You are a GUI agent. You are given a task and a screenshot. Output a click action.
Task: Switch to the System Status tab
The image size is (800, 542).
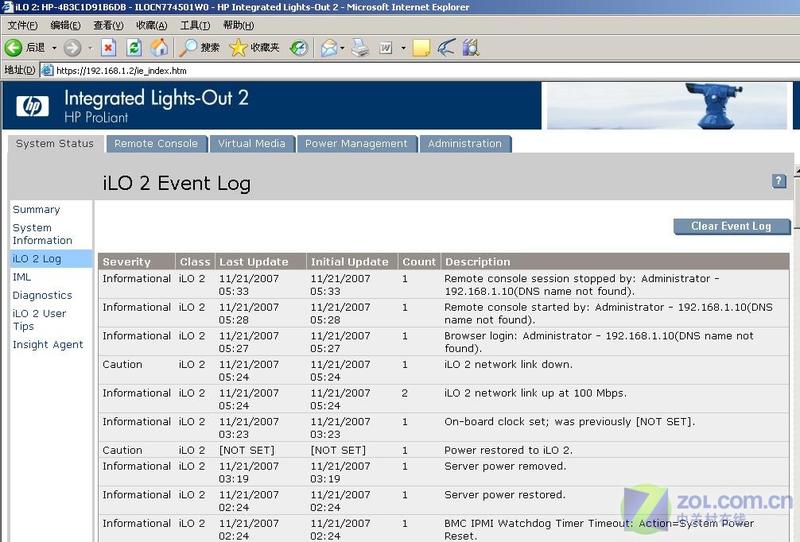[x=55, y=143]
